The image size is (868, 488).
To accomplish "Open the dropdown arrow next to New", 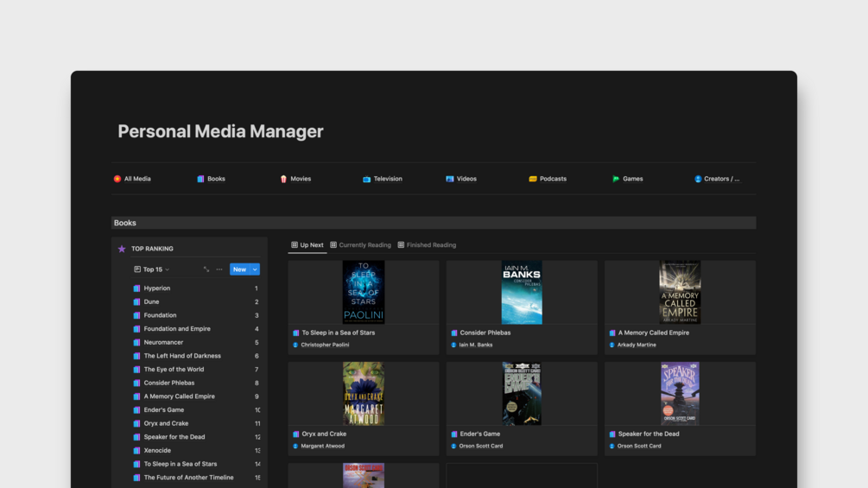I will [255, 269].
